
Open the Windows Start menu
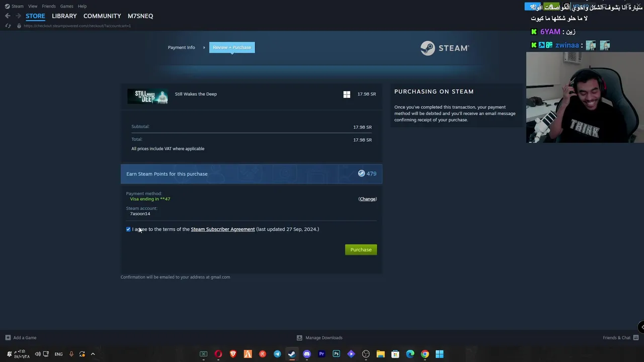pos(440,354)
